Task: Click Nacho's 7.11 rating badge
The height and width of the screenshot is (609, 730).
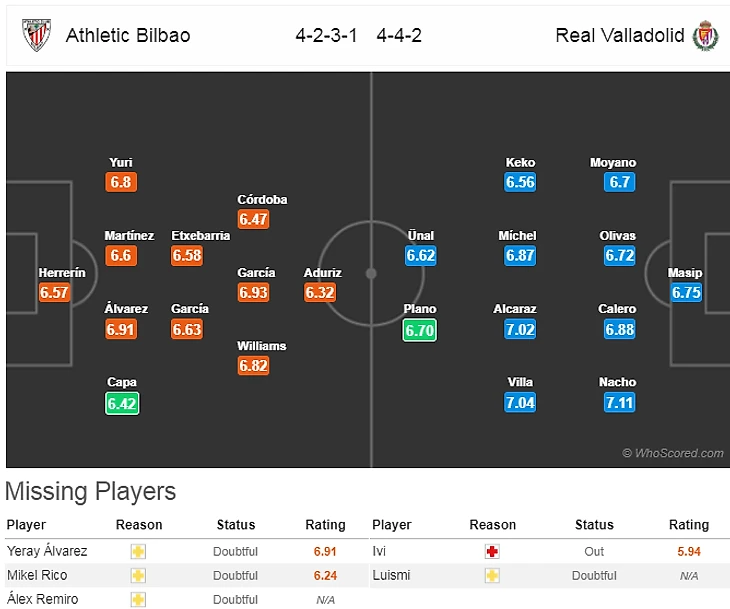Action: [x=619, y=403]
